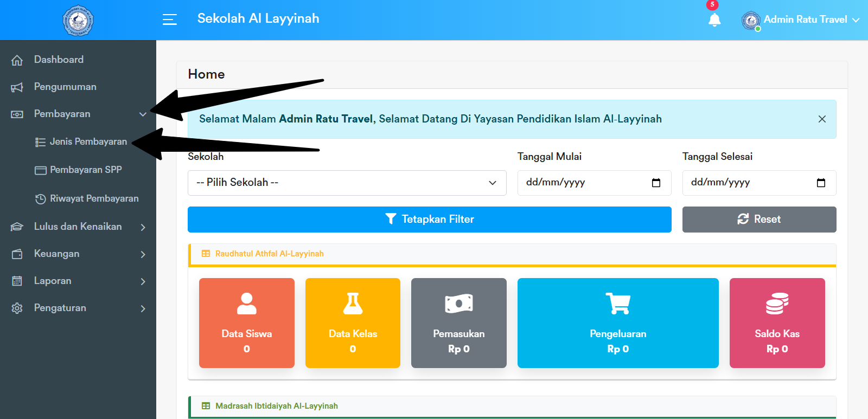Click the Home page heading
868x419 pixels.
(x=206, y=74)
